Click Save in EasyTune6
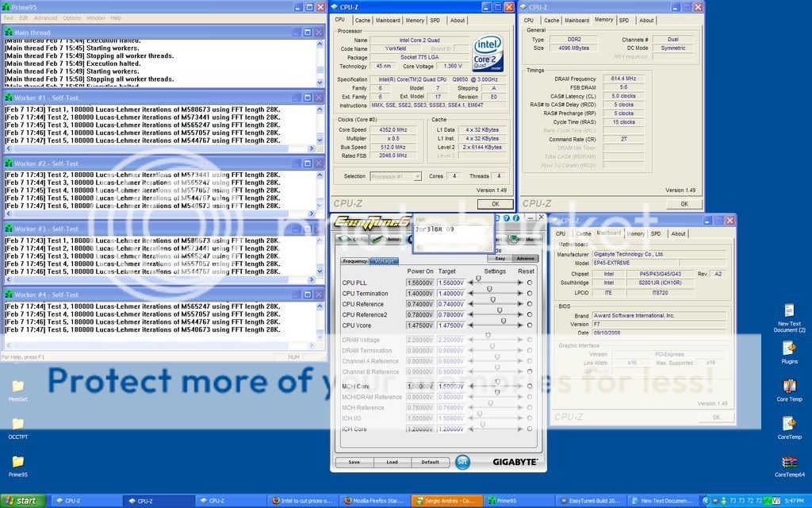The image size is (812, 508). [x=354, y=462]
